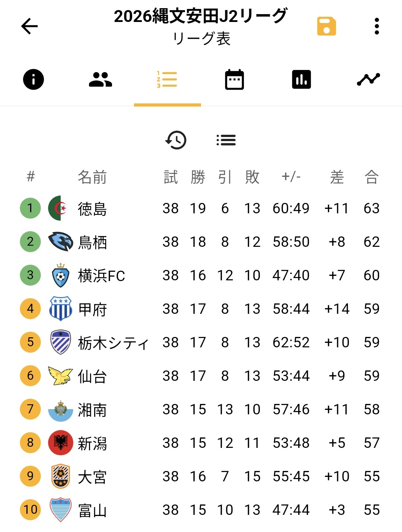
Task: Open the calendar fixtures tab
Action: [234, 79]
